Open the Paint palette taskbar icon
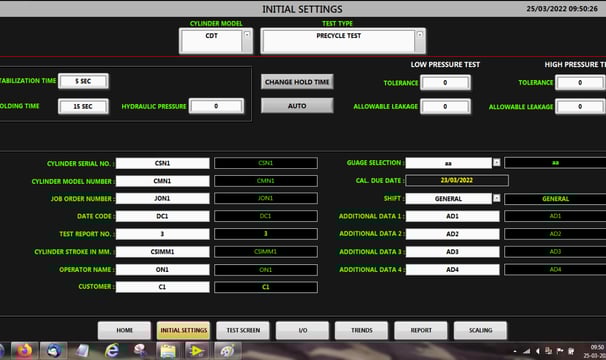606x360 pixels. point(226,351)
